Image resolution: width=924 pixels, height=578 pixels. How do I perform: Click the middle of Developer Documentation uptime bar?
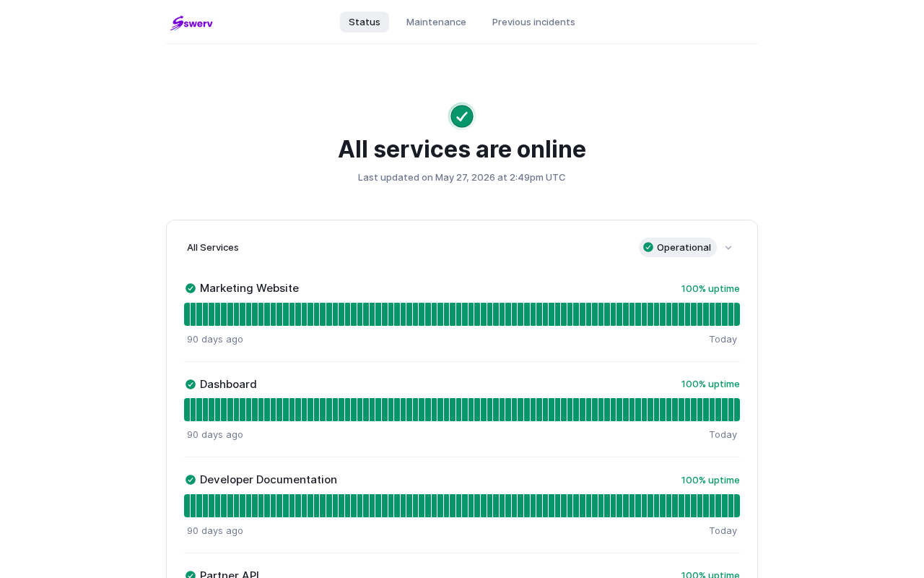[462, 506]
